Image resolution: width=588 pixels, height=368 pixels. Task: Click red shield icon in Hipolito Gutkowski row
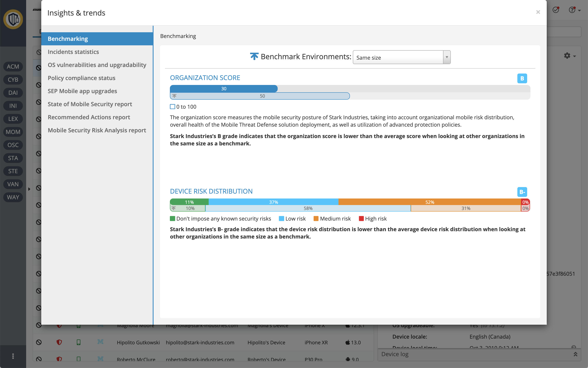(59, 342)
